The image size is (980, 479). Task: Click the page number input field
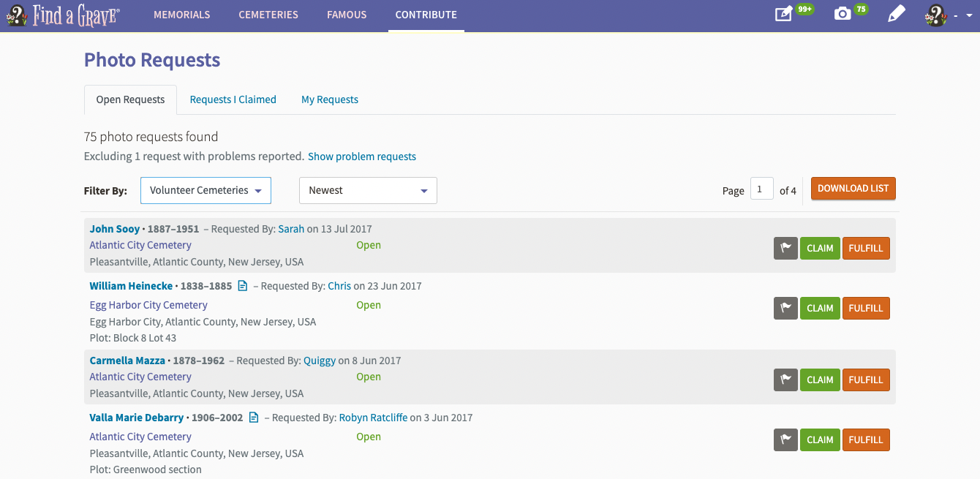click(x=761, y=189)
